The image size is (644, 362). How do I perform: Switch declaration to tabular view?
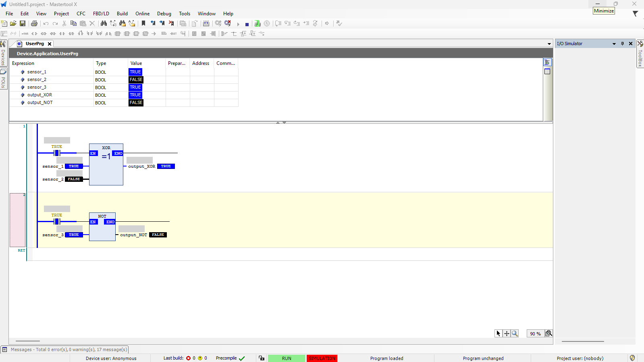point(547,71)
